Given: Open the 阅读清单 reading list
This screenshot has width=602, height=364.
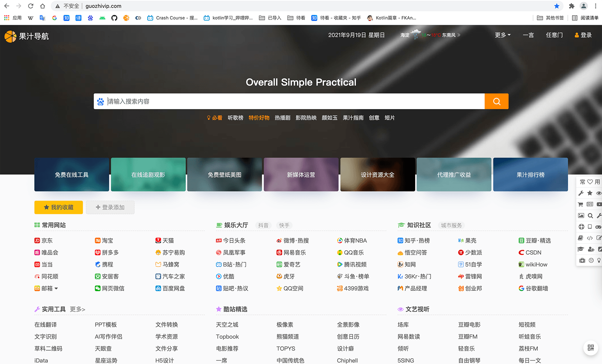Looking at the screenshot, I should pos(585,18).
